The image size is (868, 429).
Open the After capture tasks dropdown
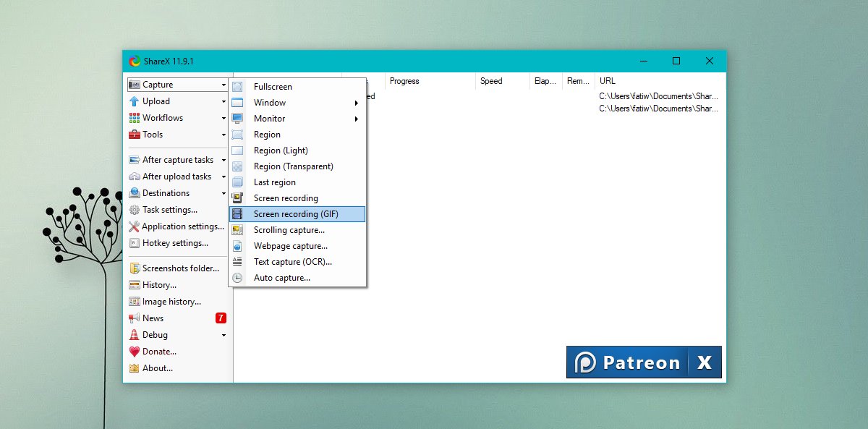click(177, 160)
